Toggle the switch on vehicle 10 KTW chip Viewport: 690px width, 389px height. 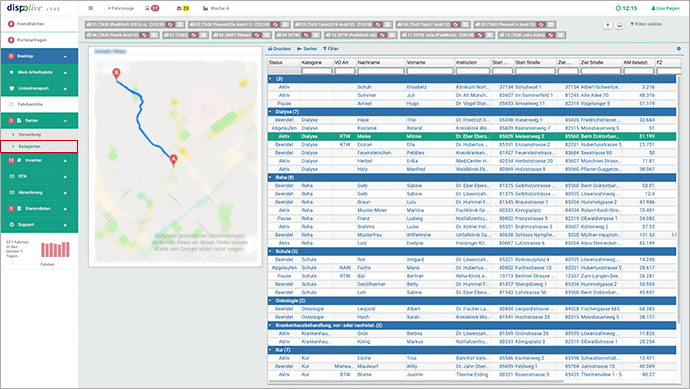(x=392, y=35)
